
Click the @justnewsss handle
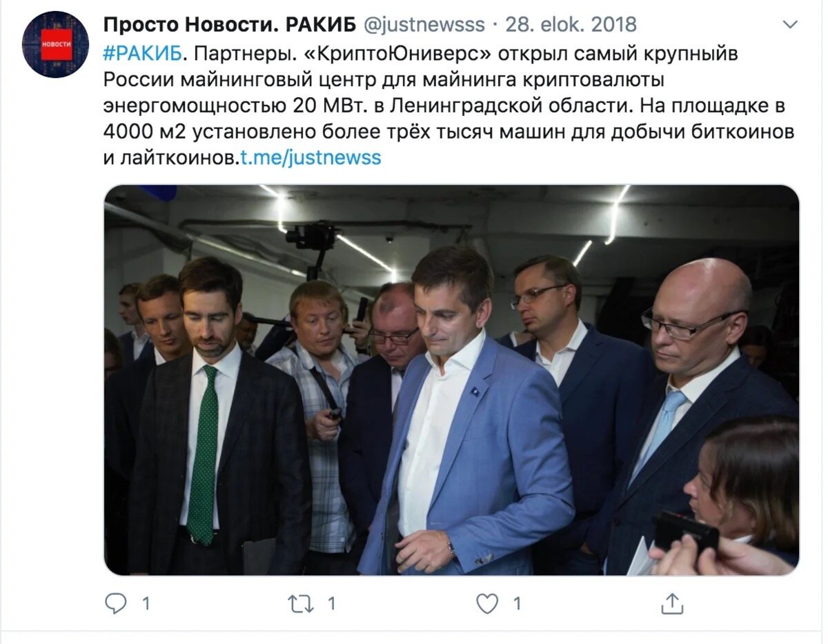(x=424, y=25)
